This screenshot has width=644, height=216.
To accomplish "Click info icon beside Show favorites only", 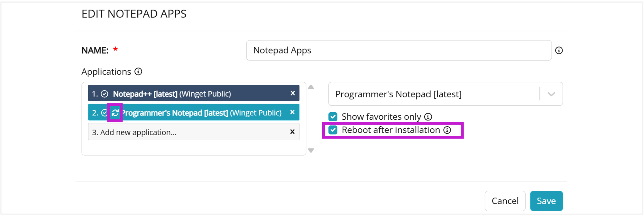I will coord(428,117).
